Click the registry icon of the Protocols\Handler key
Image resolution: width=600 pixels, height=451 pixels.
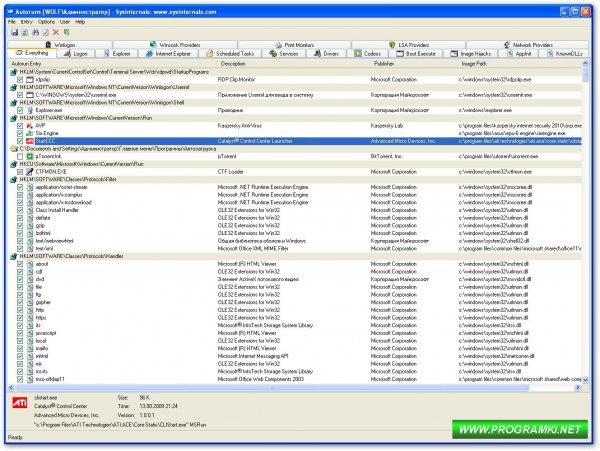click(x=14, y=256)
